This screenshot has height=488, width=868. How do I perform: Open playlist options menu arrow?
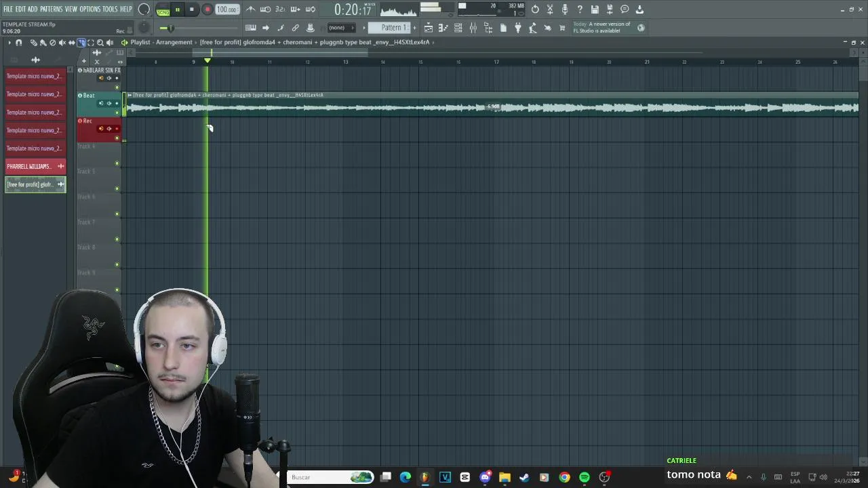pos(8,43)
